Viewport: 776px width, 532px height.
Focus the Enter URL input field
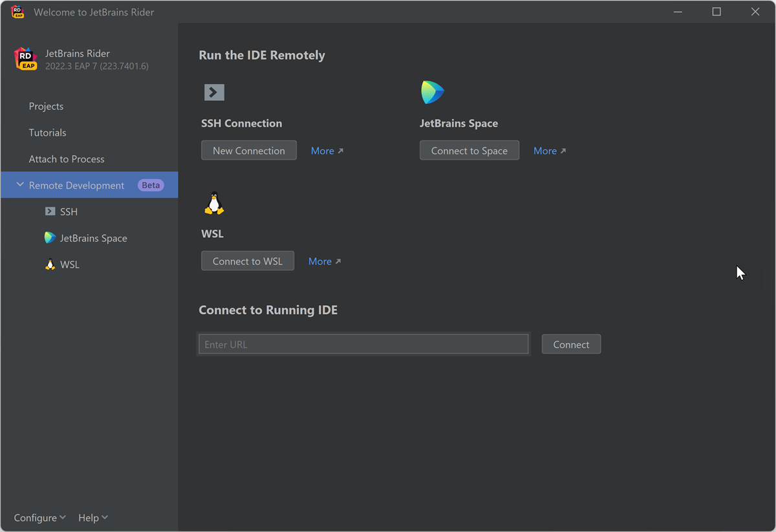point(363,345)
